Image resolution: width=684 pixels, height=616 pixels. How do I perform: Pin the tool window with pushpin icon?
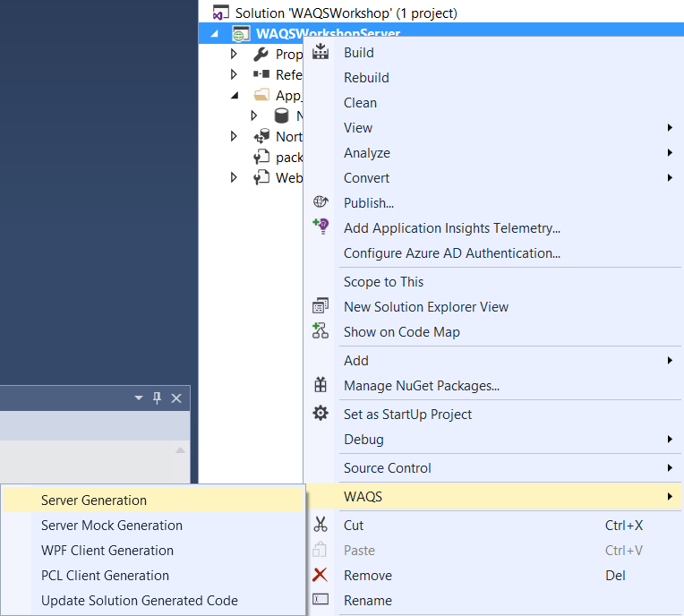[x=157, y=398]
